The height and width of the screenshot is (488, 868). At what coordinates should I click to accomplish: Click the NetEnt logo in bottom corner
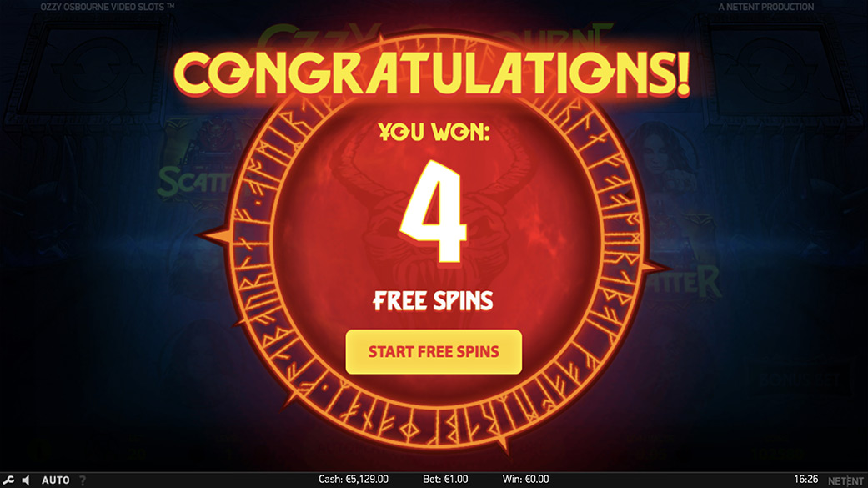(x=845, y=480)
